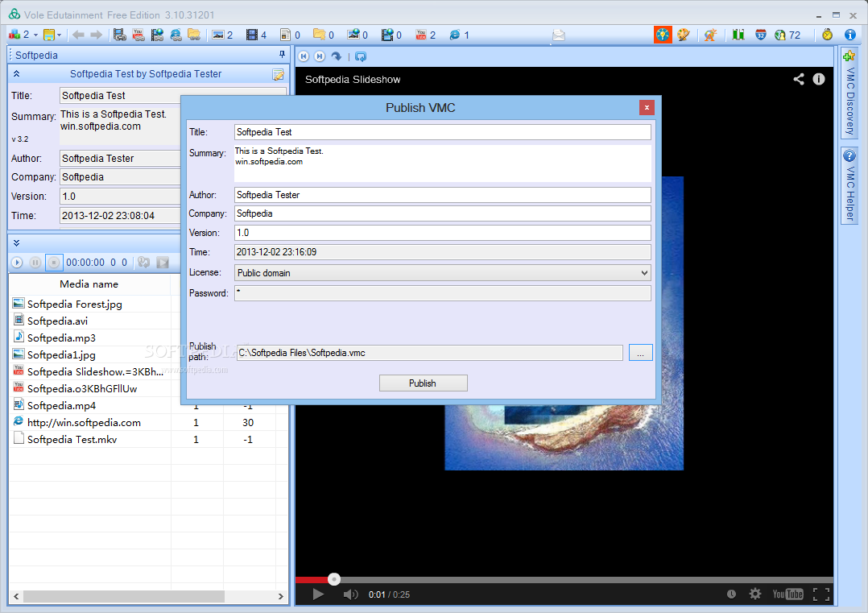868x613 pixels.
Task: Open the VMC Discovery side tab
Action: 849,93
